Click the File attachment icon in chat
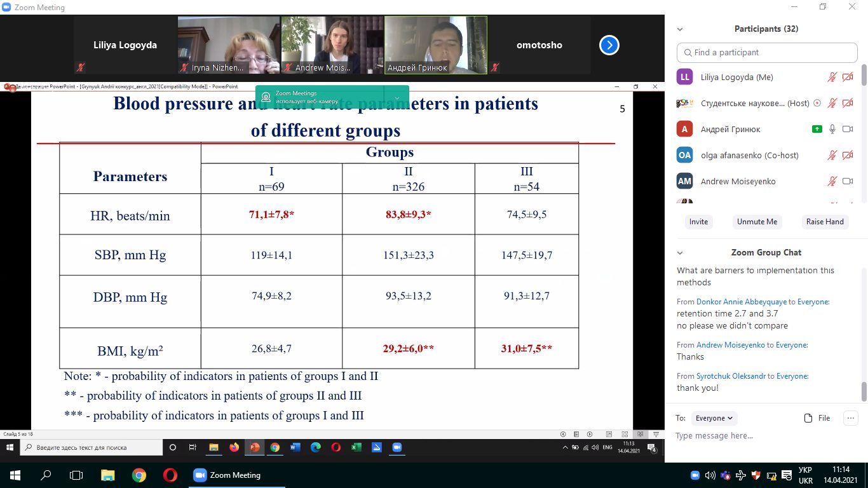Viewport: 868px width, 488px height. click(817, 418)
